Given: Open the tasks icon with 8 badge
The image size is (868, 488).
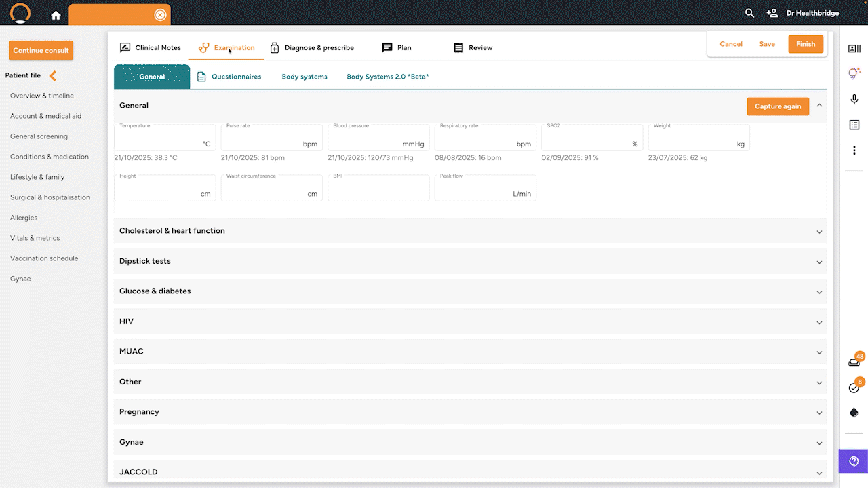Looking at the screenshot, I should point(854,387).
